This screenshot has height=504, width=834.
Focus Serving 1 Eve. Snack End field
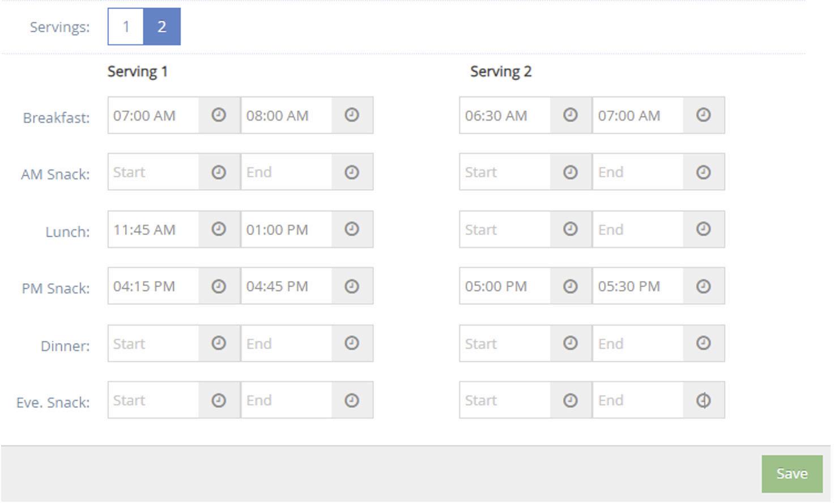pyautogui.click(x=287, y=401)
